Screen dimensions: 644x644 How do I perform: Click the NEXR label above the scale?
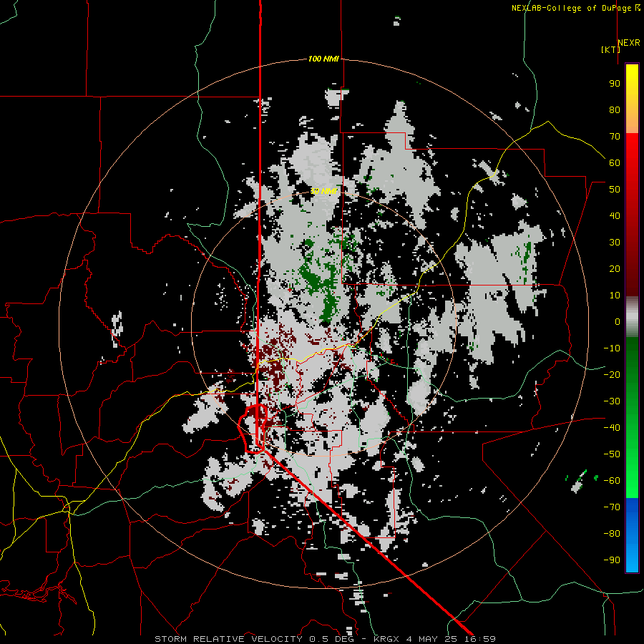coord(628,43)
